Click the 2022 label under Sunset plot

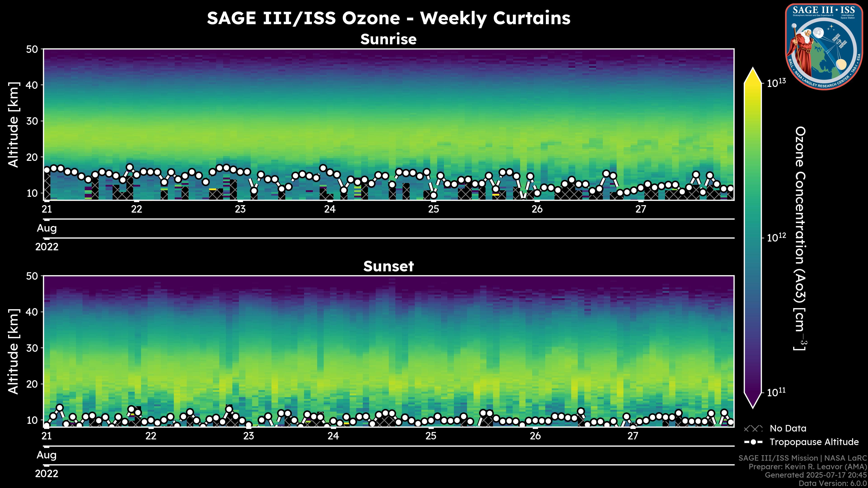click(47, 474)
